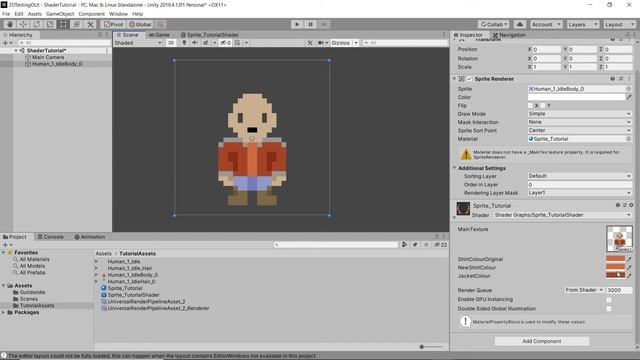
Task: Open Mask Interaction dropdown
Action: pos(580,122)
